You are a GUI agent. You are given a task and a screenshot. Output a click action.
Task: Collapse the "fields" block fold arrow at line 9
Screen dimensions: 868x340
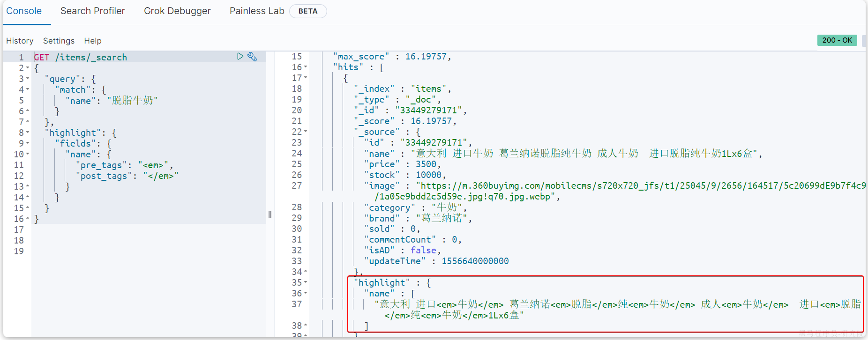pyautogui.click(x=28, y=143)
